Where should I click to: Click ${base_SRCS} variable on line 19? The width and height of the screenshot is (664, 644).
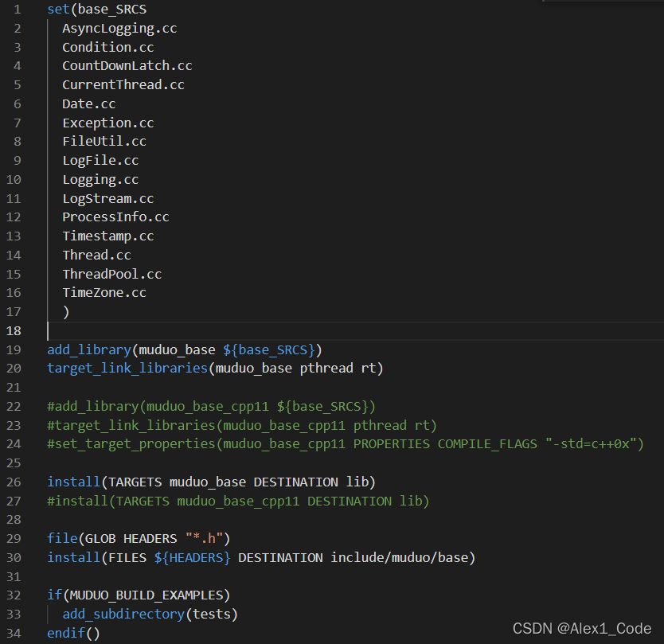[269, 350]
